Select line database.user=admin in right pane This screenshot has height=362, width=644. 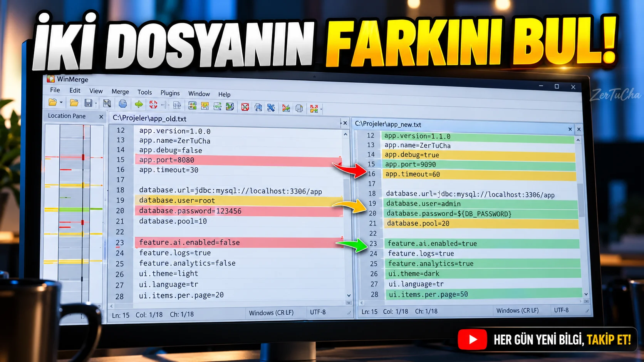tap(481, 204)
